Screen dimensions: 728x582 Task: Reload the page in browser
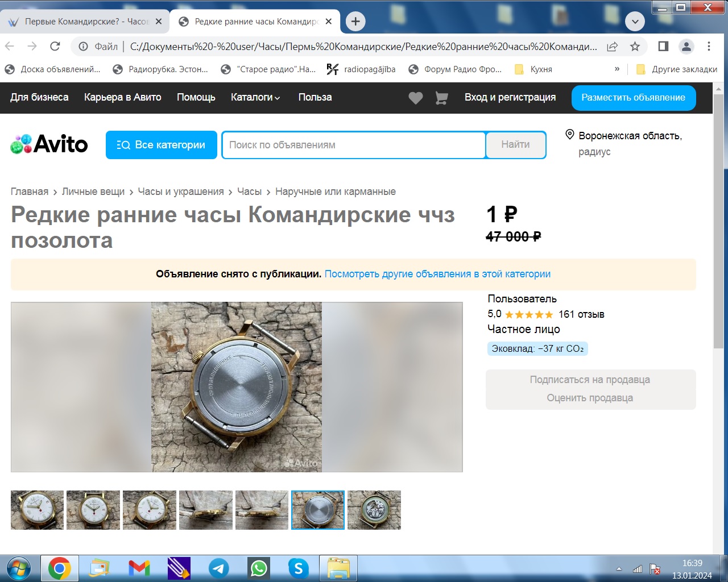click(55, 47)
